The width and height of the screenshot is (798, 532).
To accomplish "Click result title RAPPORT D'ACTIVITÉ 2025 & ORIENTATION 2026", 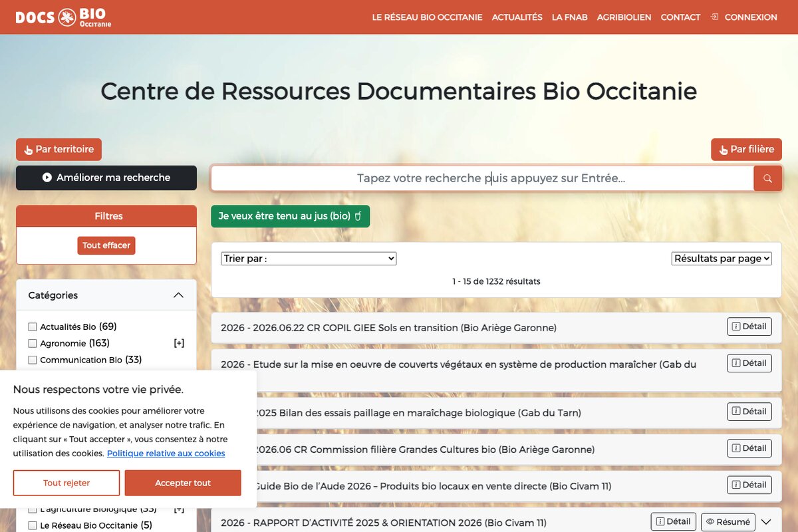I will click(384, 523).
